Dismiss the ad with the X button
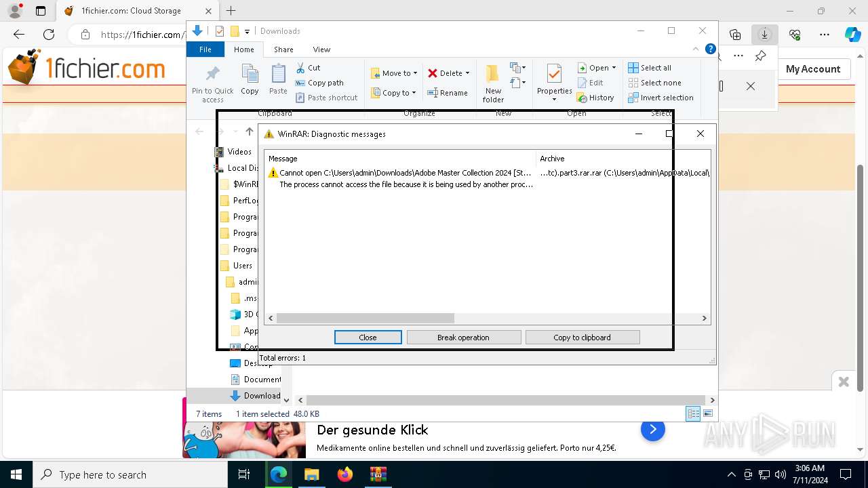 coord(844,382)
